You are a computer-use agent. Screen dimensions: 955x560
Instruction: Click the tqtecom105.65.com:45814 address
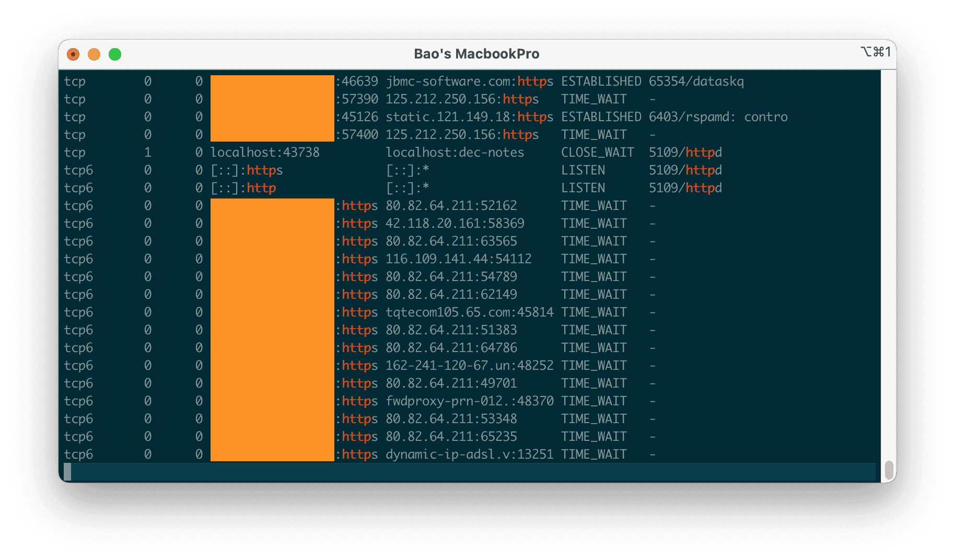pyautogui.click(x=469, y=312)
